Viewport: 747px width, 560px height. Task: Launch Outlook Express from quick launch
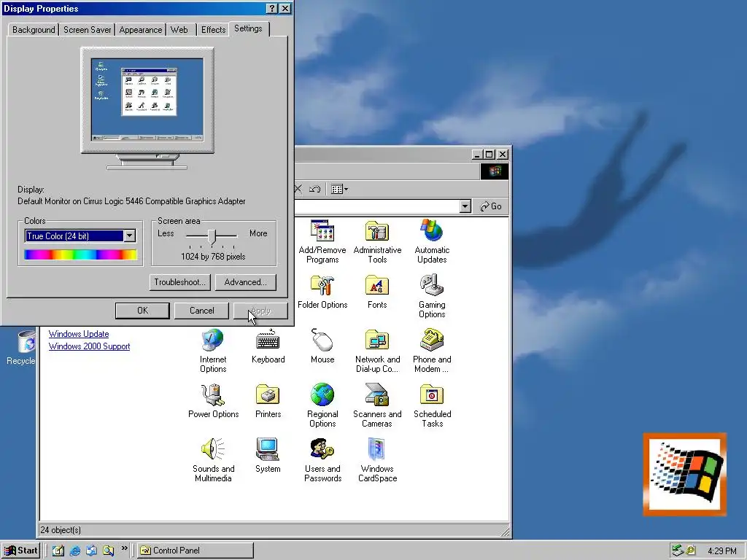tap(91, 551)
